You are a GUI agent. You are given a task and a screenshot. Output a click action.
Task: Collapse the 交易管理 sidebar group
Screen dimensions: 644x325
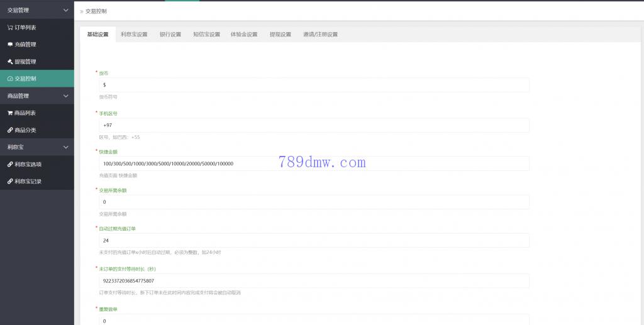tap(66, 10)
